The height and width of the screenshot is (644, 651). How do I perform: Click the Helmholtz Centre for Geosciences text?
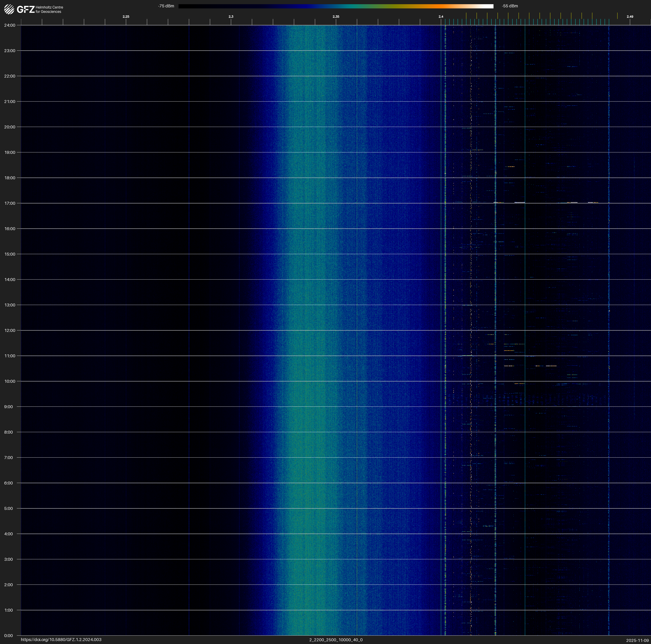[x=49, y=9]
